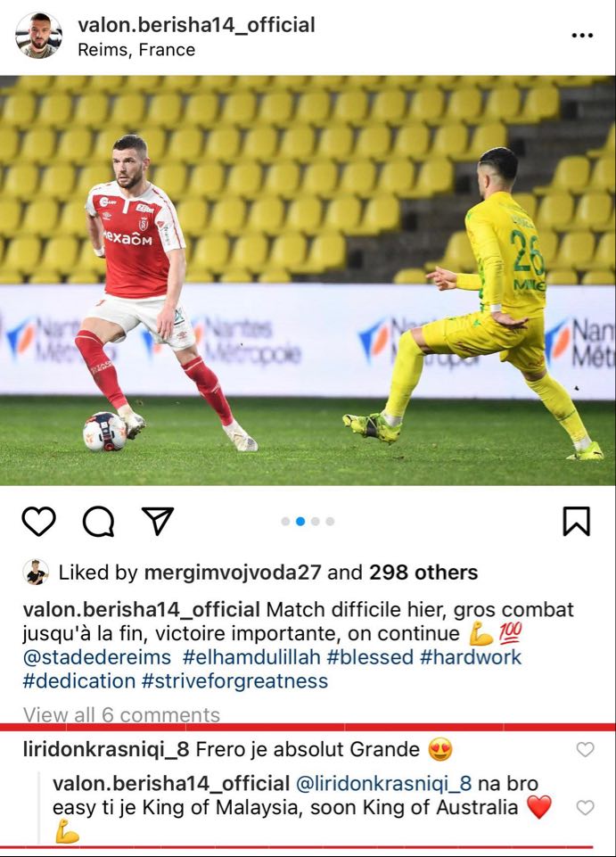
Task: Open comments with the speech bubble icon
Action: point(98,522)
